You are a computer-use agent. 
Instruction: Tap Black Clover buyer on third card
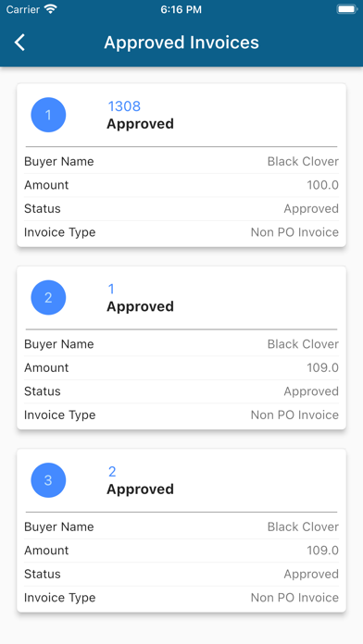(x=303, y=526)
